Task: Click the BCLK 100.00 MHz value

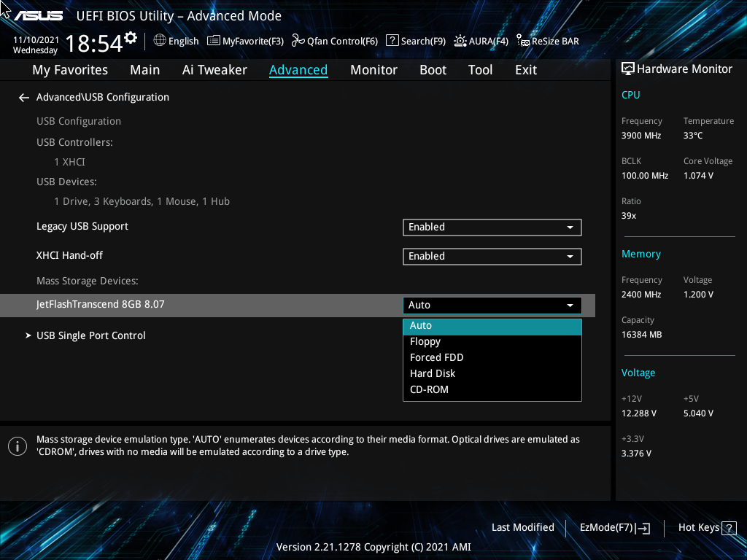Action: pos(645,176)
